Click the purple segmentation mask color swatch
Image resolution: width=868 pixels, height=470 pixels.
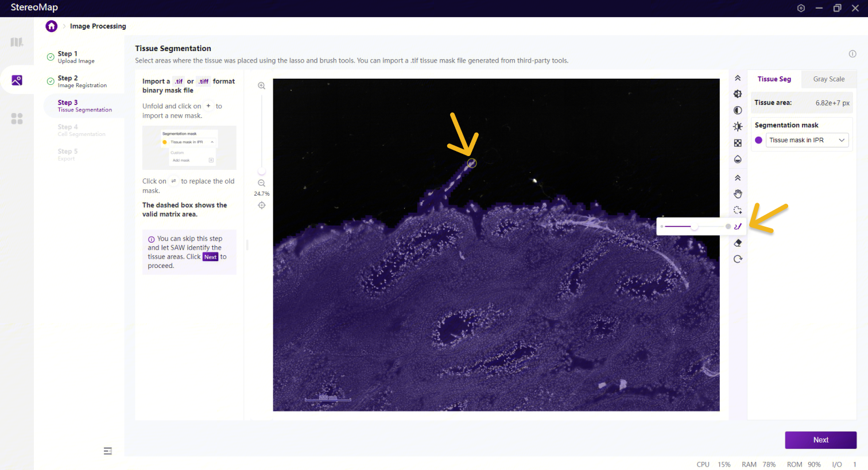pyautogui.click(x=758, y=140)
